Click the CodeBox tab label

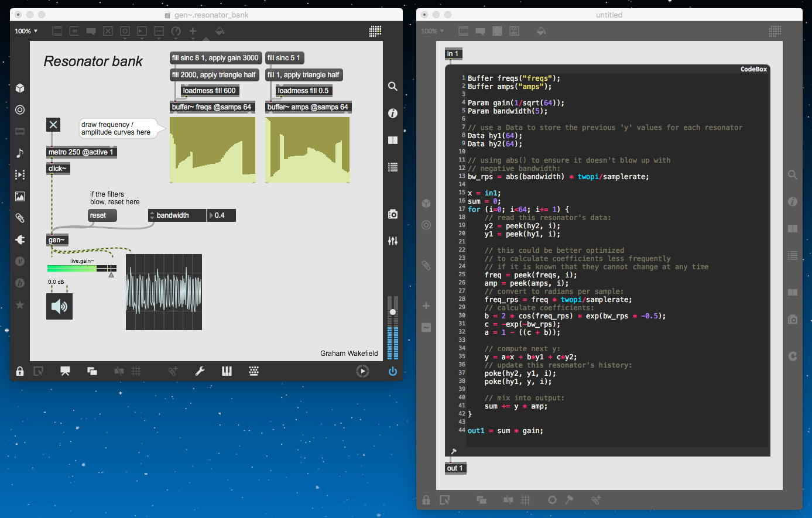753,69
